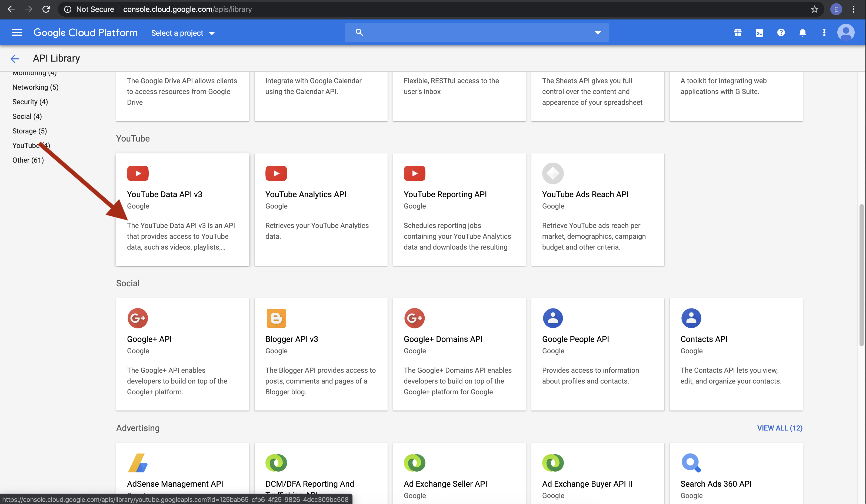The height and width of the screenshot is (504, 866).
Task: Click the Blogger API v3 icon
Action: coord(276,318)
